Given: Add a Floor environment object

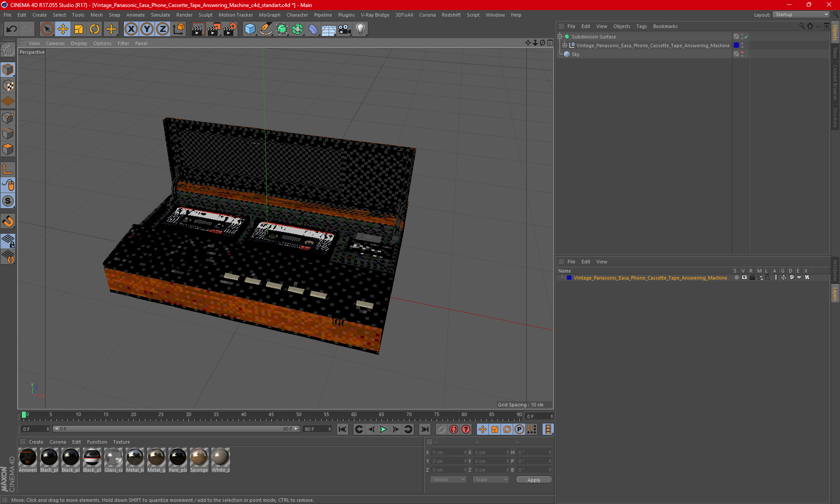Looking at the screenshot, I should point(329,29).
